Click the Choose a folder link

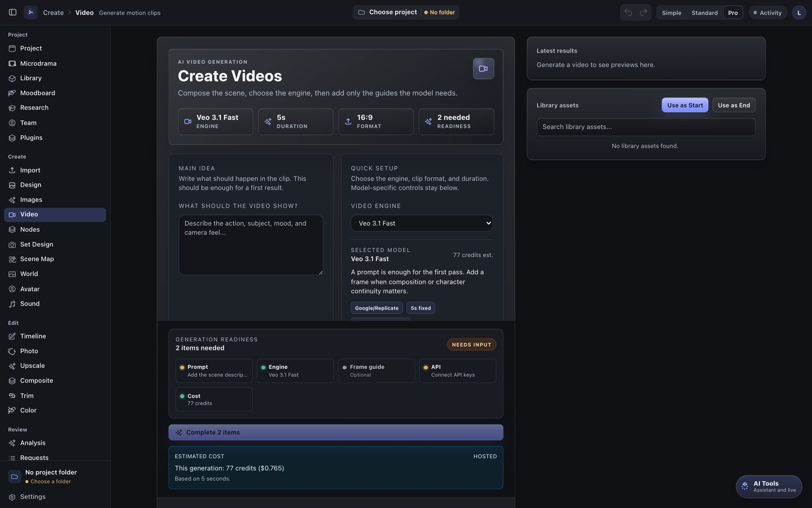point(50,481)
